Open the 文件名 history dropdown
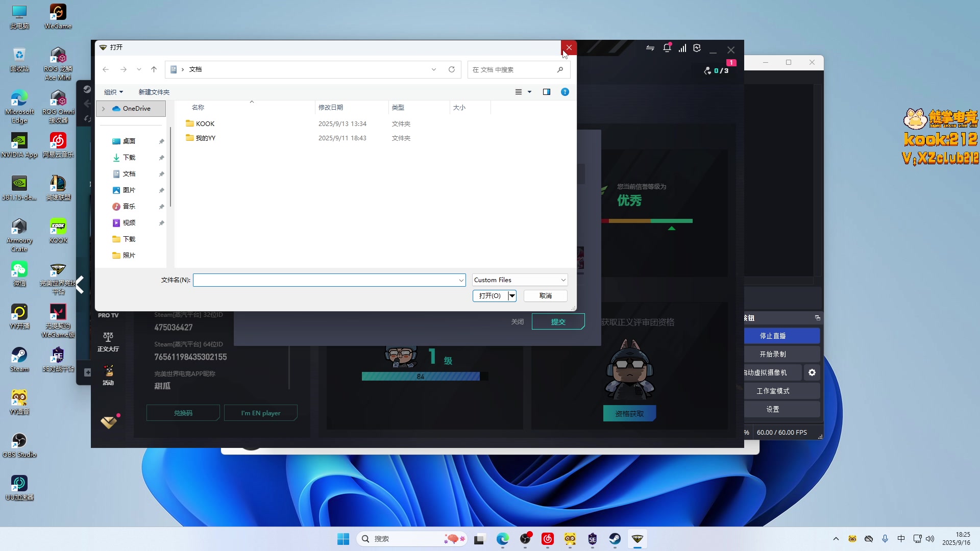The height and width of the screenshot is (551, 980). pos(461,280)
